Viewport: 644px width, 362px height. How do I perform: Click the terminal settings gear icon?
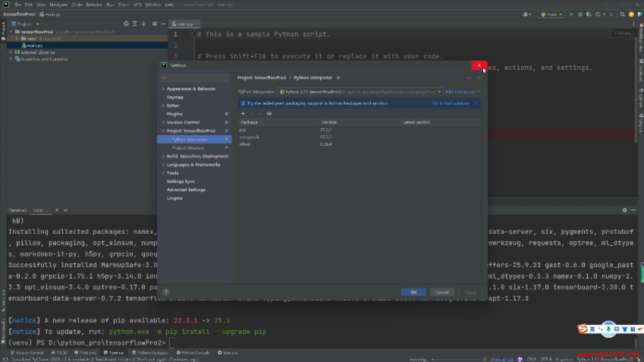pyautogui.click(x=624, y=210)
